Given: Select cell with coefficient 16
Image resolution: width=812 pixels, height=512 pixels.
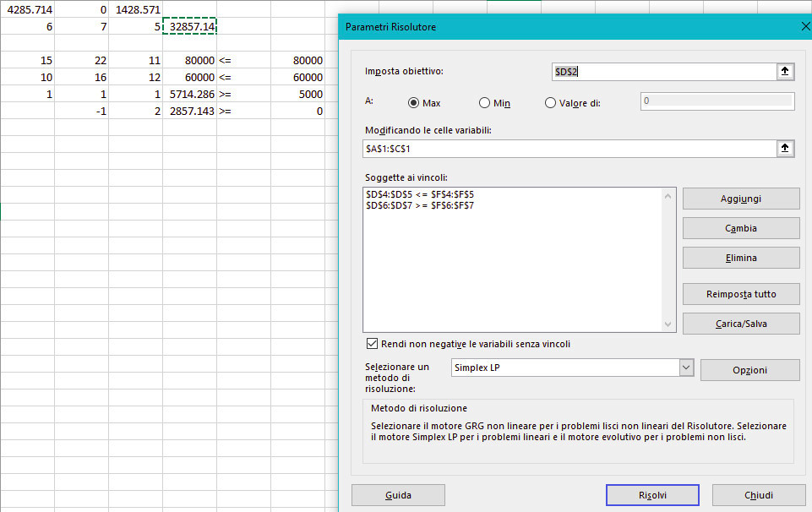Looking at the screenshot, I should click(82, 77).
